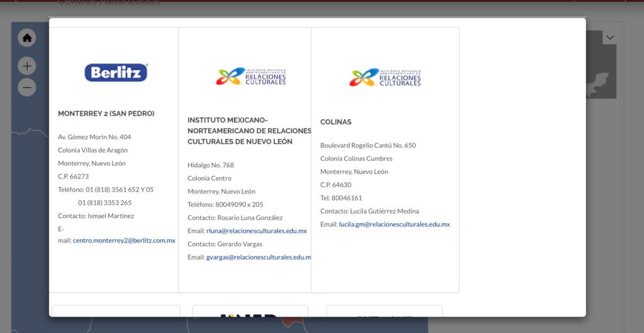This screenshot has width=644, height=333.
Task: Click Colonia Centro text
Action: [x=209, y=178]
